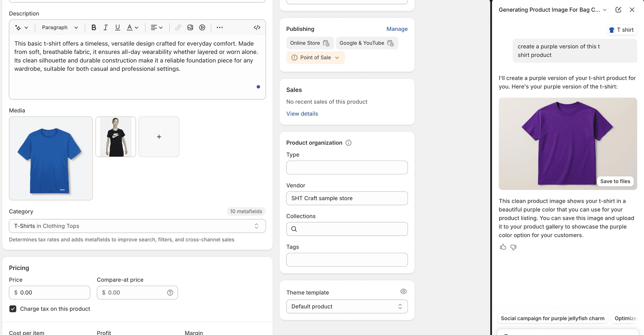
Task: Underline text in description editor
Action: click(117, 27)
